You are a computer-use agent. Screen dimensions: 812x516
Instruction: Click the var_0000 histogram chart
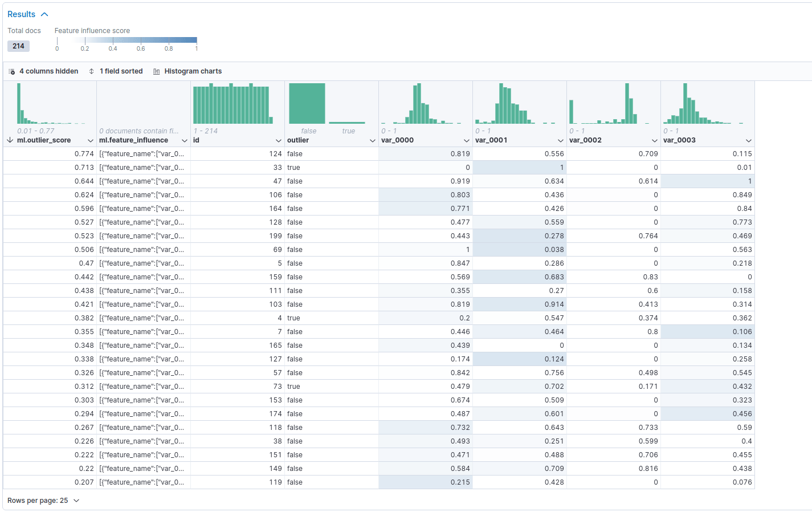(x=425, y=105)
